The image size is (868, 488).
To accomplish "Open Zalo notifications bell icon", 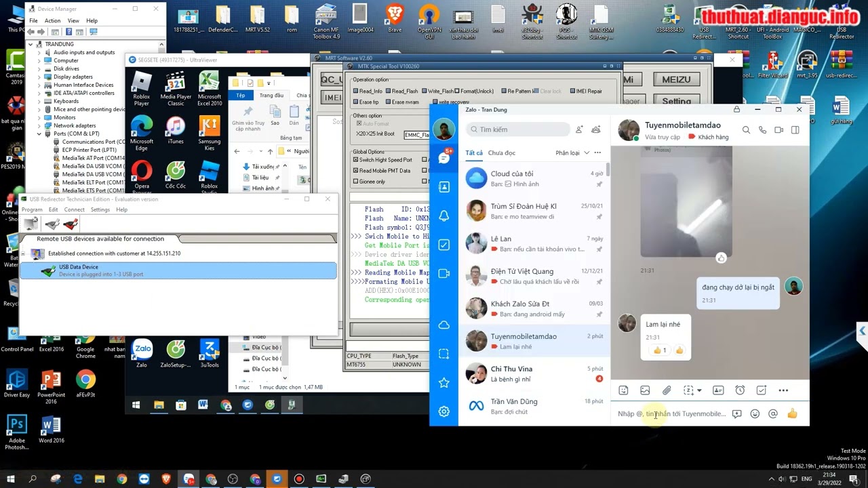I will (x=443, y=216).
